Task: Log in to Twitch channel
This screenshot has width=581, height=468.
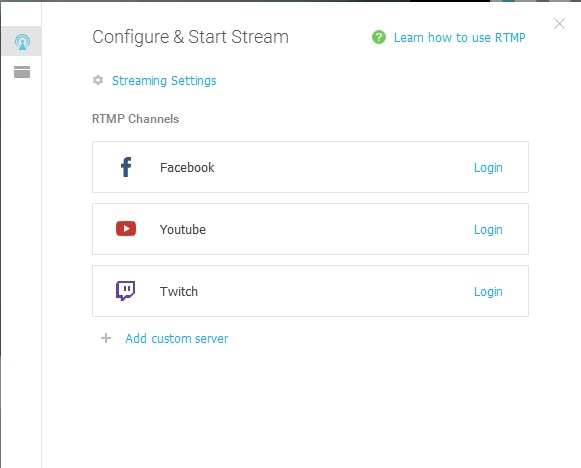Action: (x=488, y=292)
